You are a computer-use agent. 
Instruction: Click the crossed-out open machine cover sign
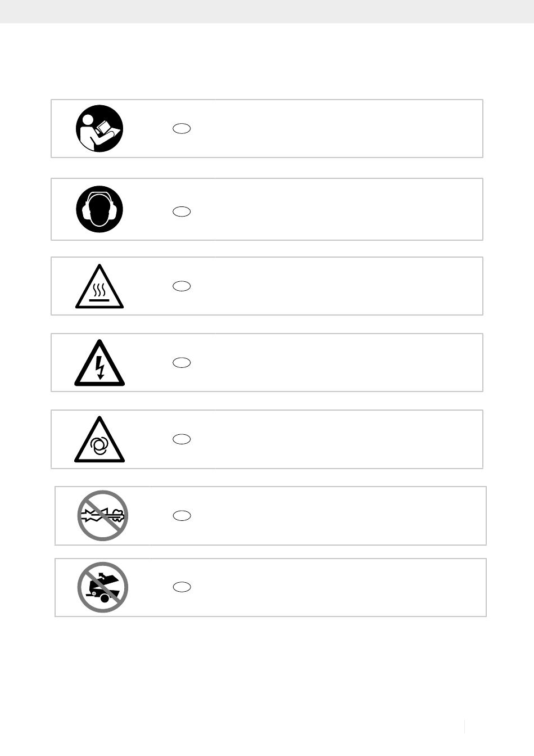pyautogui.click(x=103, y=587)
